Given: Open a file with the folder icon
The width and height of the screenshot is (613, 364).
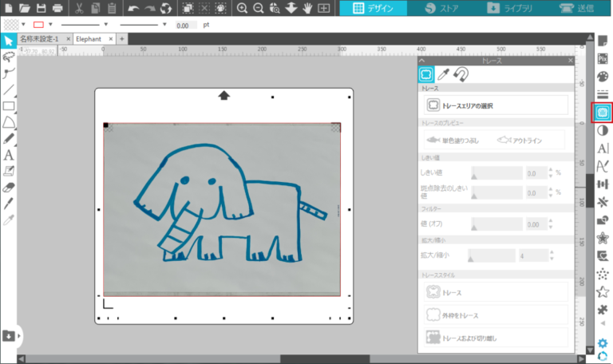Looking at the screenshot, I should pyautogui.click(x=25, y=8).
